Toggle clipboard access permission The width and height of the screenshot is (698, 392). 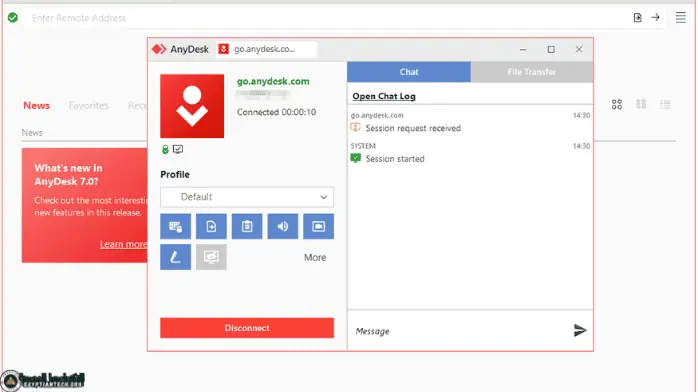pyautogui.click(x=247, y=226)
